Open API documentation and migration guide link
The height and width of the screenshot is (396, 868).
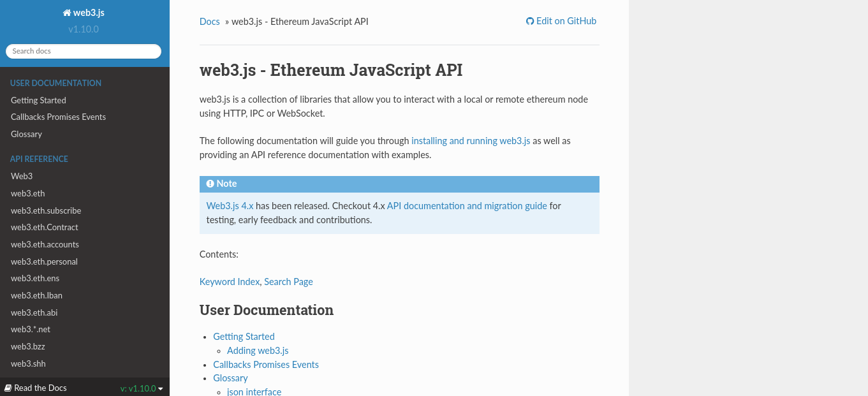[x=467, y=205]
